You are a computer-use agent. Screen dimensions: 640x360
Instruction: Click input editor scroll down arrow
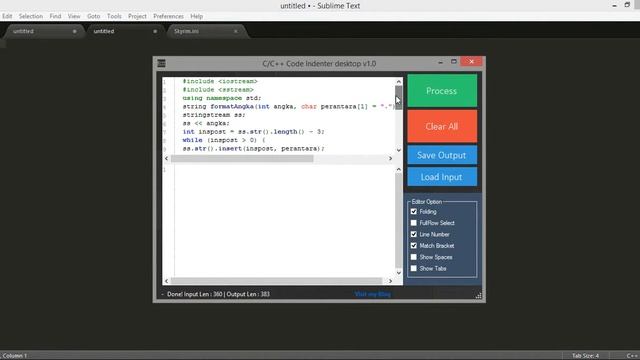coord(399,150)
